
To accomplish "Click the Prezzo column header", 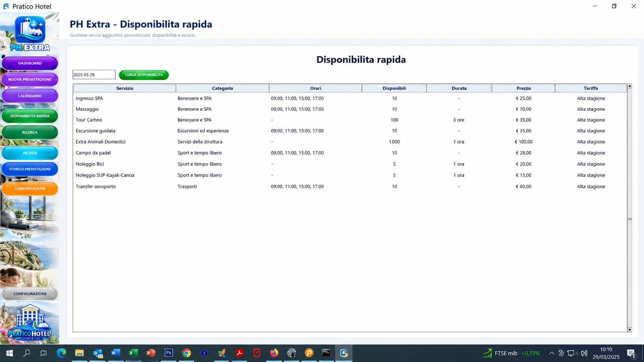I will coord(523,88).
